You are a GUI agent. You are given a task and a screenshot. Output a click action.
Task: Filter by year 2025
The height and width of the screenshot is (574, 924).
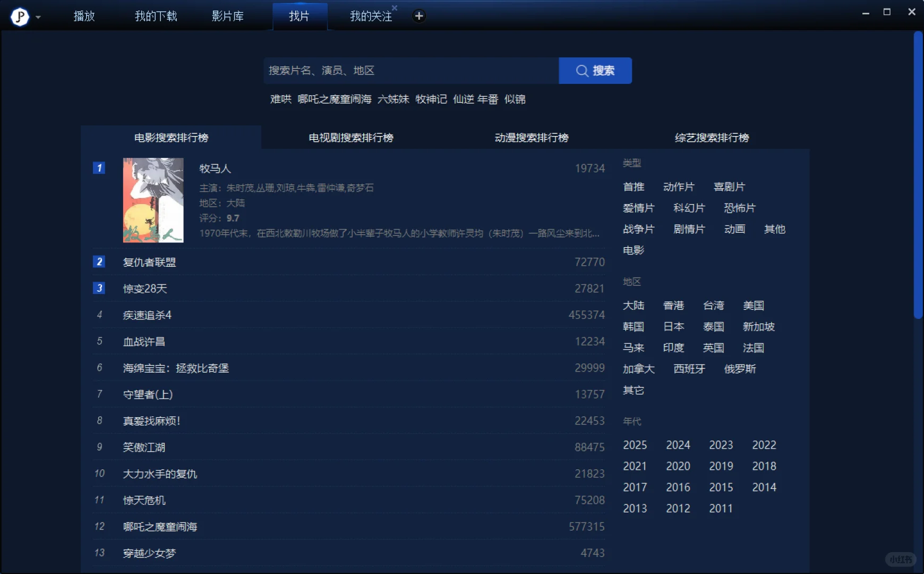[x=635, y=445]
